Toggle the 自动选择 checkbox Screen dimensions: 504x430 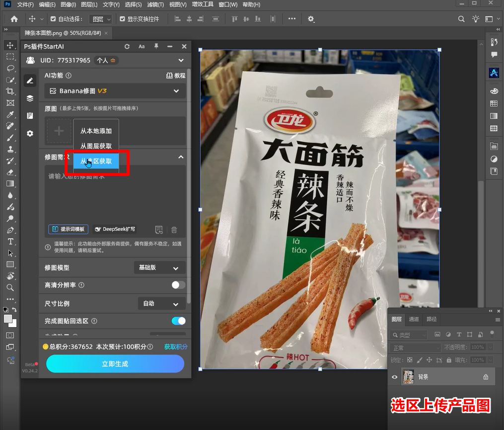[x=53, y=19]
